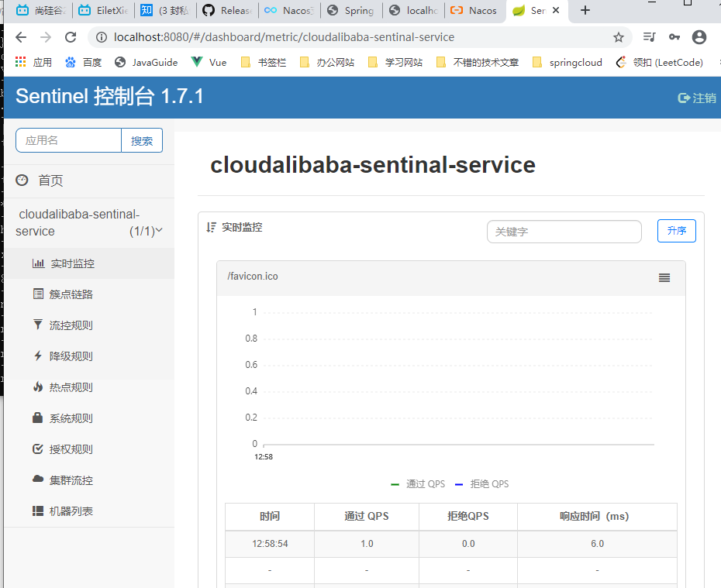
Task: Close the active Sentinel tab
Action: coord(555,10)
